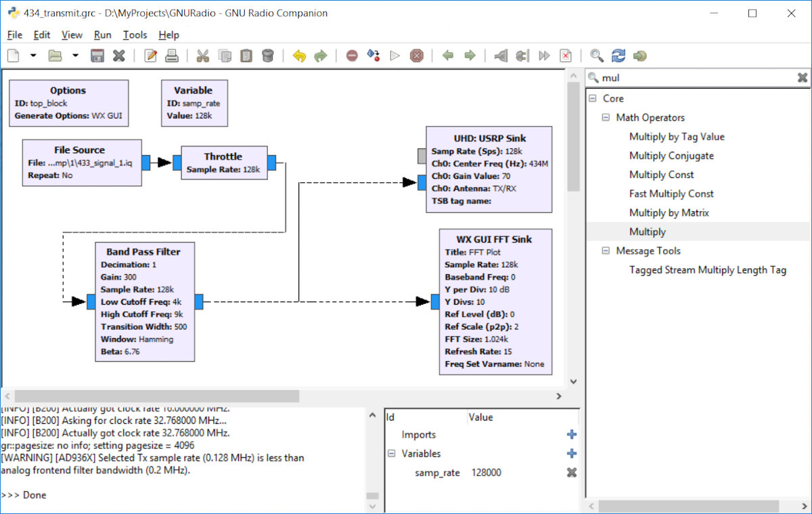
Task: Collapse the Math Operators category
Action: pos(606,117)
